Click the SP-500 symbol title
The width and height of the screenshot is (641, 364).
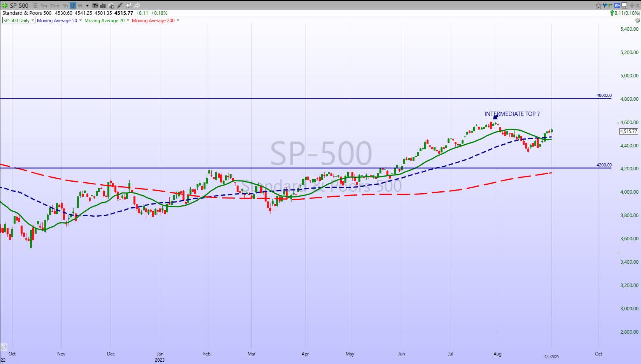tap(19, 5)
